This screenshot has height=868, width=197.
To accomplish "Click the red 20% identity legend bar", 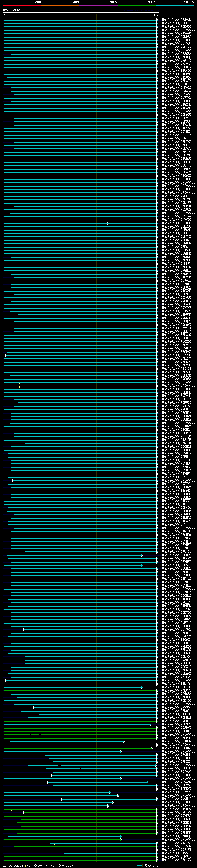I will coord(22,6).
